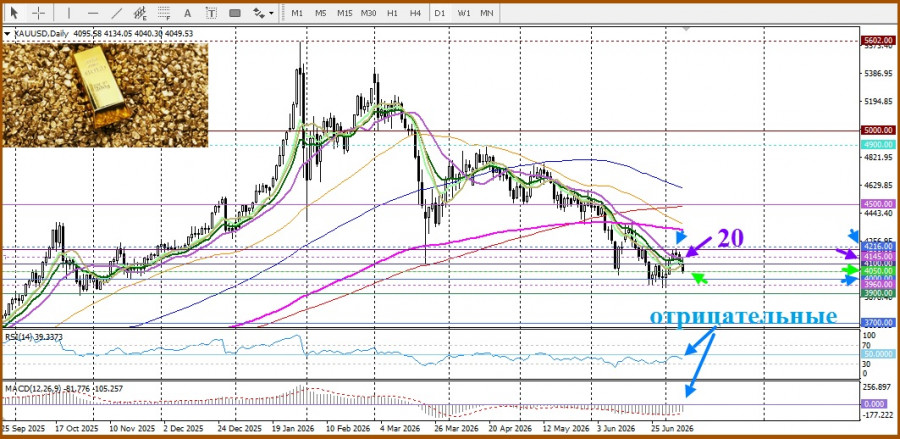Screen dimensions: 900x439
Task: Switch chart to H4 timeframe
Action: (416, 13)
